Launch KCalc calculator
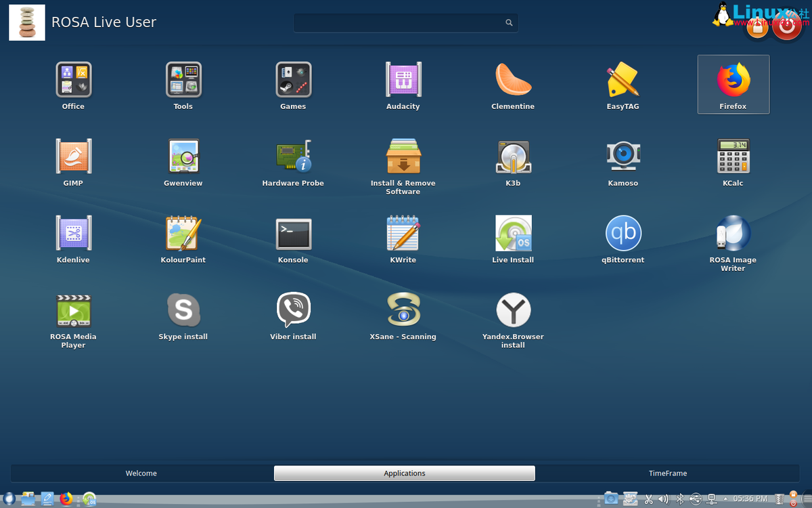The width and height of the screenshot is (812, 508). (x=734, y=163)
